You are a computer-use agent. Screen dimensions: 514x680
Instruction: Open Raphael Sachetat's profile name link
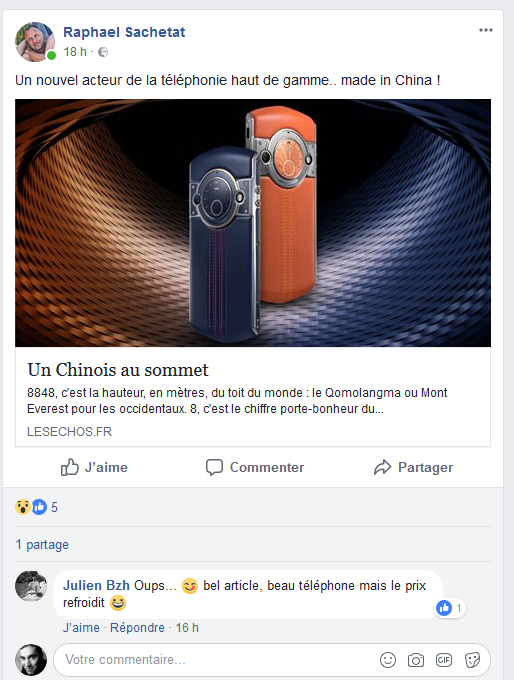point(124,32)
